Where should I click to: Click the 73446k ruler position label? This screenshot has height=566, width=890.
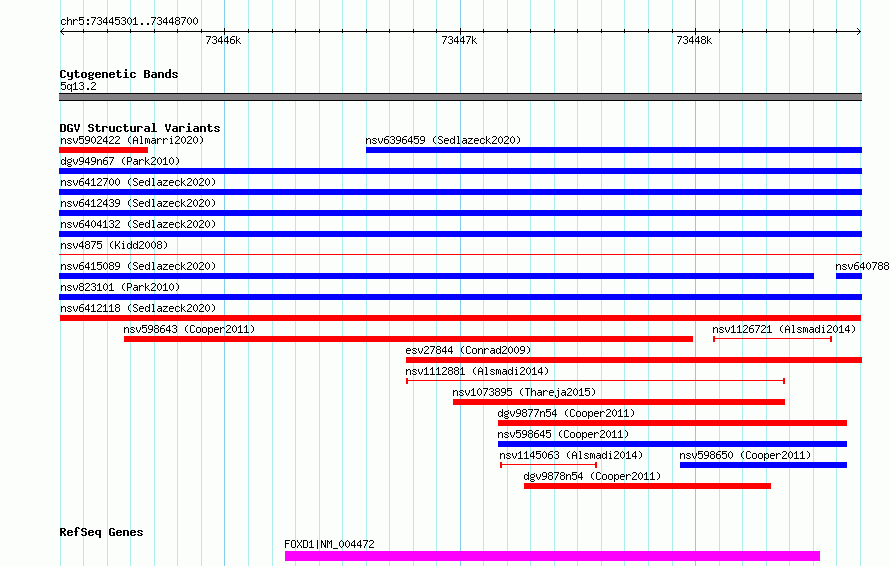pyautogui.click(x=223, y=40)
